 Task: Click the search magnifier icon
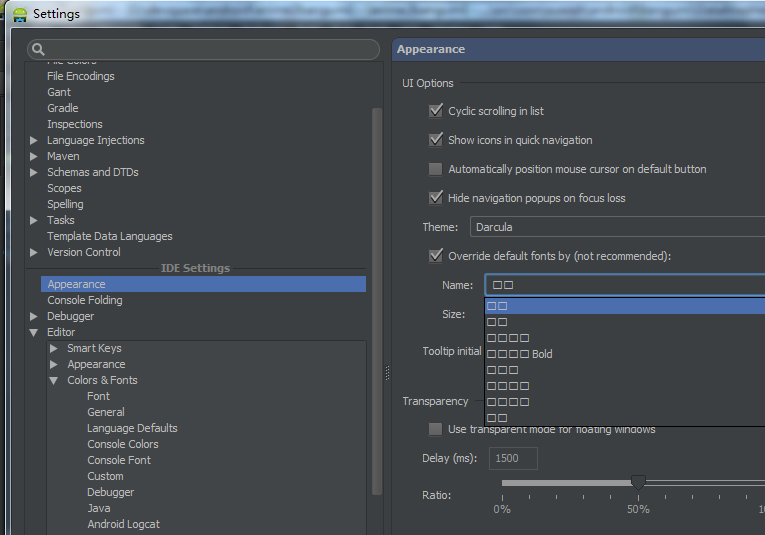click(x=38, y=50)
